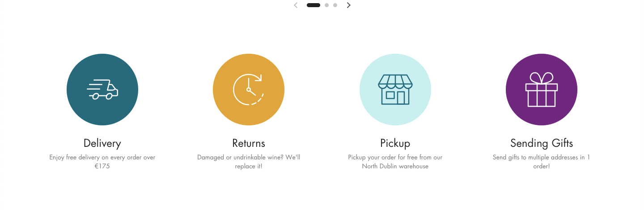Click the returns clock icon

249,90
